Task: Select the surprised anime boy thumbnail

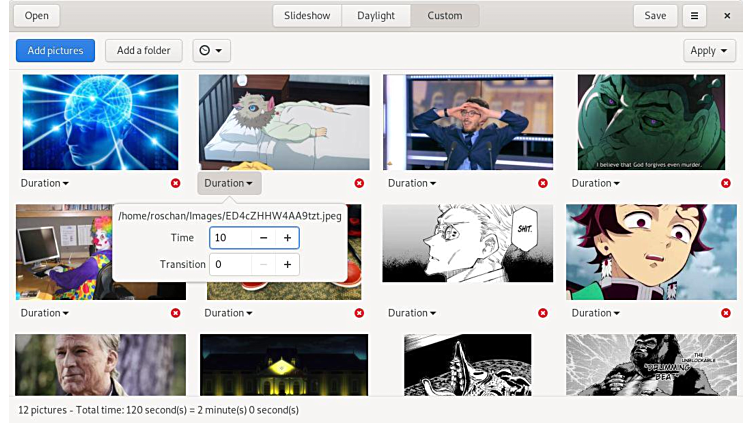Action: click(651, 251)
